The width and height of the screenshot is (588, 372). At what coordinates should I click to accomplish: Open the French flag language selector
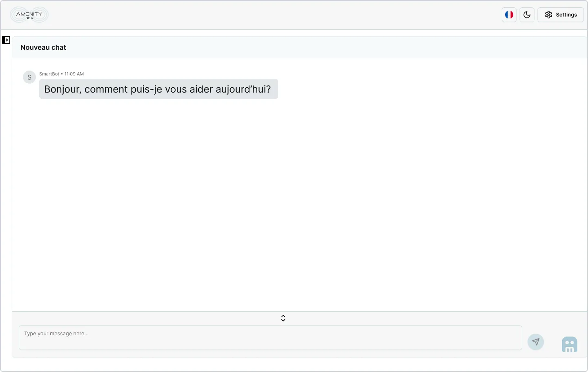coord(509,15)
